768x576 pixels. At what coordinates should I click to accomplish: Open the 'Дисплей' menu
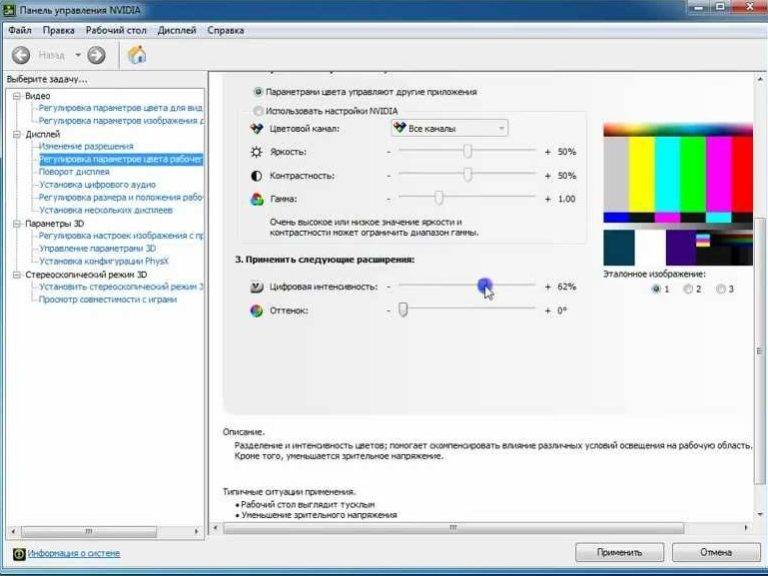tap(177, 30)
